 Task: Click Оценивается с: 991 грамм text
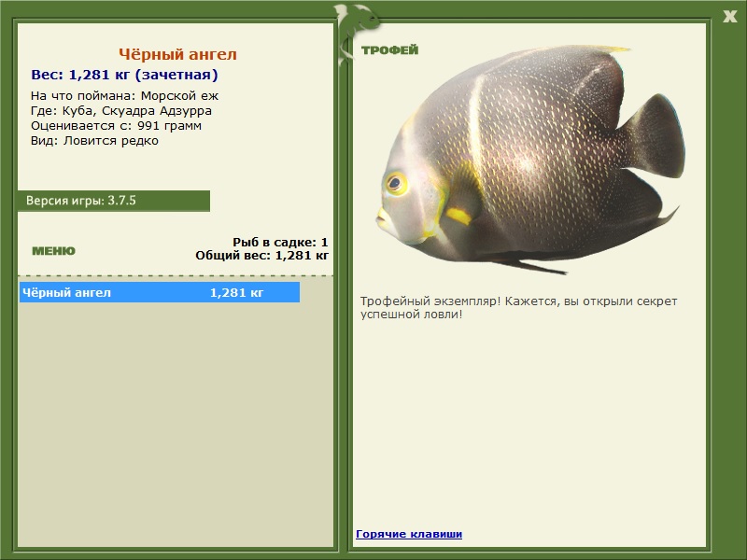(116, 126)
